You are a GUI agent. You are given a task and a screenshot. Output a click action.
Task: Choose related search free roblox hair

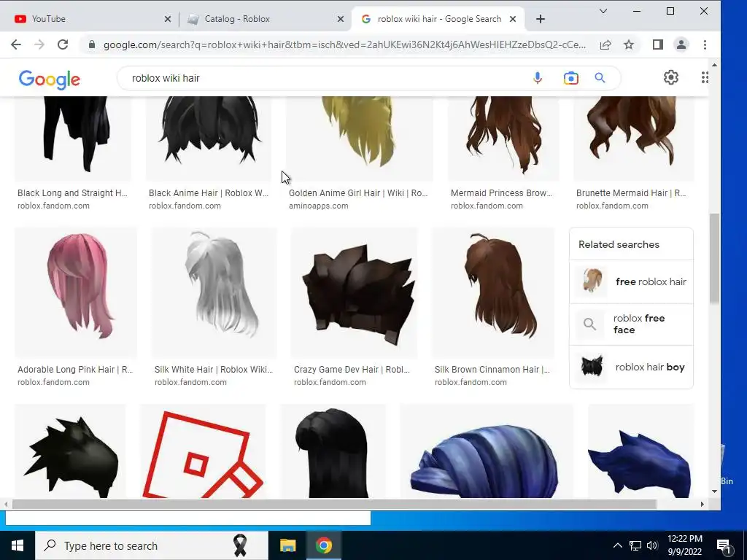coord(631,281)
